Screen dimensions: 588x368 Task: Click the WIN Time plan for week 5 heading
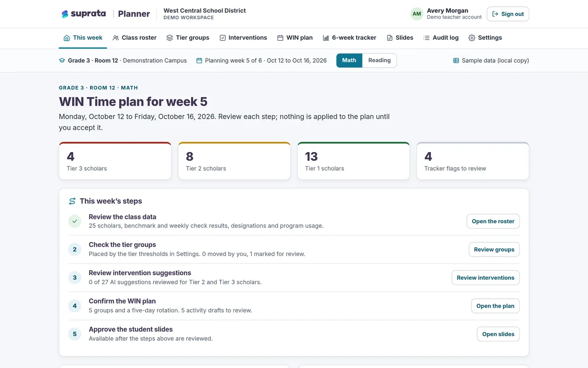(x=133, y=102)
